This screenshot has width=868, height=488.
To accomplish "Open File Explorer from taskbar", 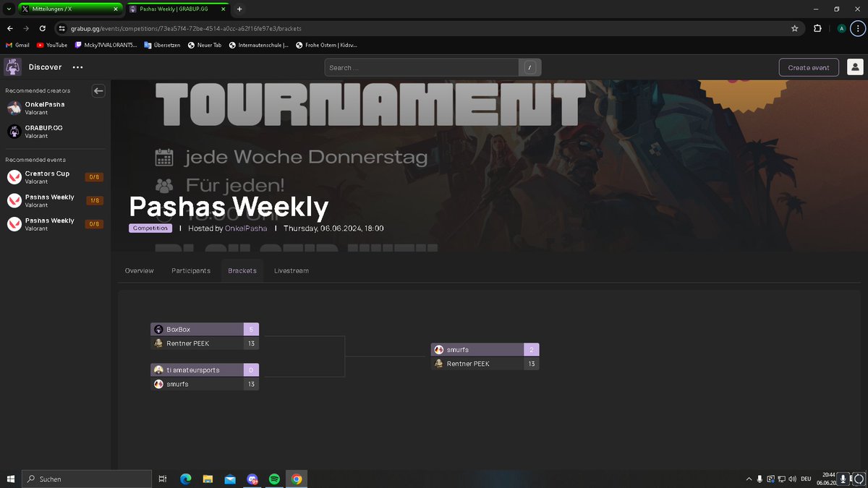I will pos(208,479).
